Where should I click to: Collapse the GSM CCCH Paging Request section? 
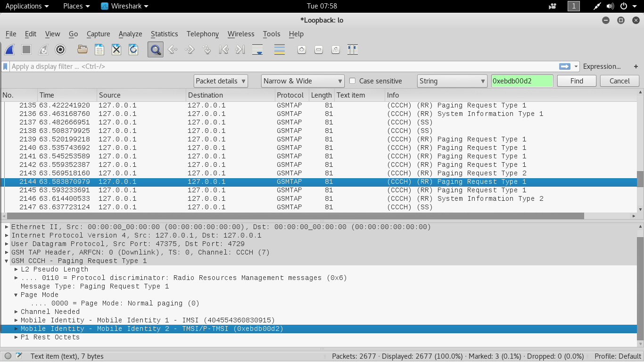(x=7, y=261)
